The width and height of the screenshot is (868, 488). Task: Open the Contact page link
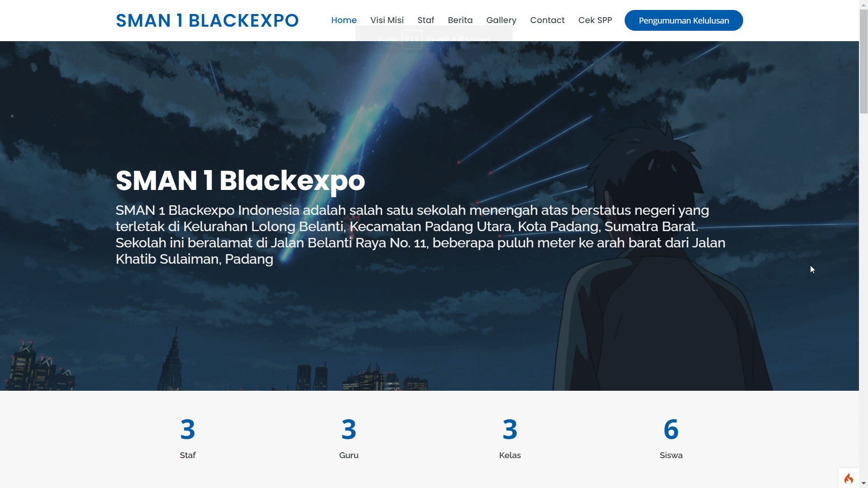coord(547,20)
